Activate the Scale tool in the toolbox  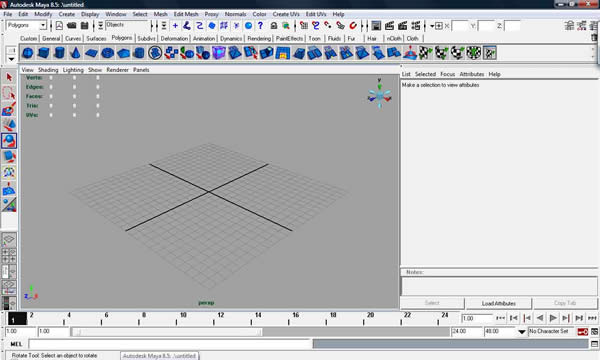tap(9, 156)
